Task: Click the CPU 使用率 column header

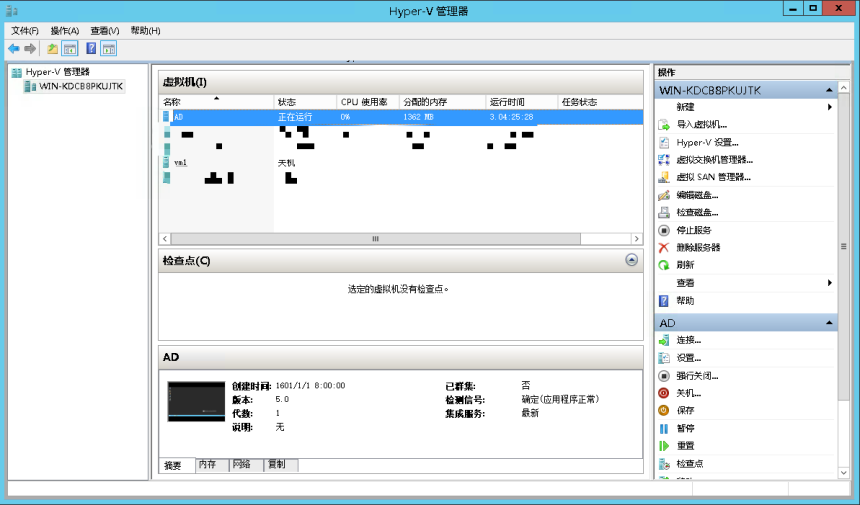Action: coord(367,102)
